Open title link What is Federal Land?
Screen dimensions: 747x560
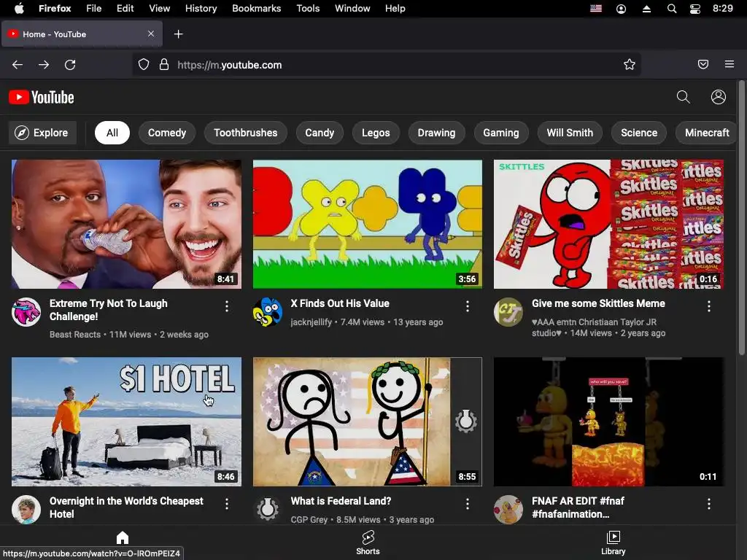pyautogui.click(x=341, y=501)
